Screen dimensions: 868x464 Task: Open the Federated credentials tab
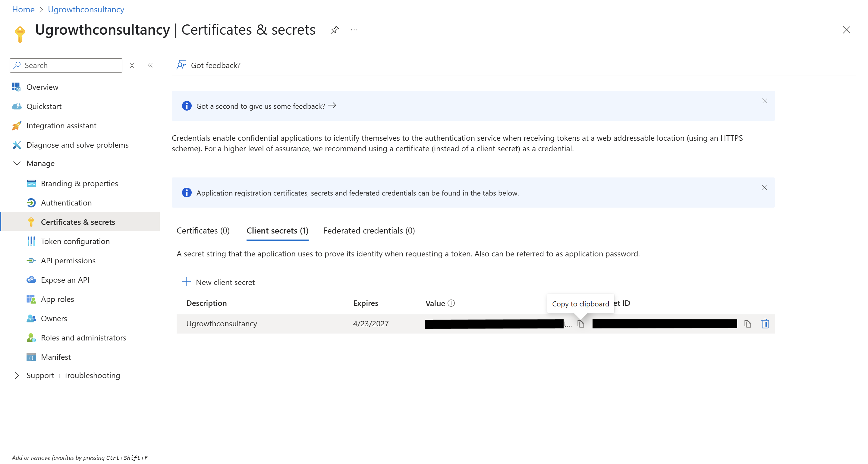coord(369,230)
